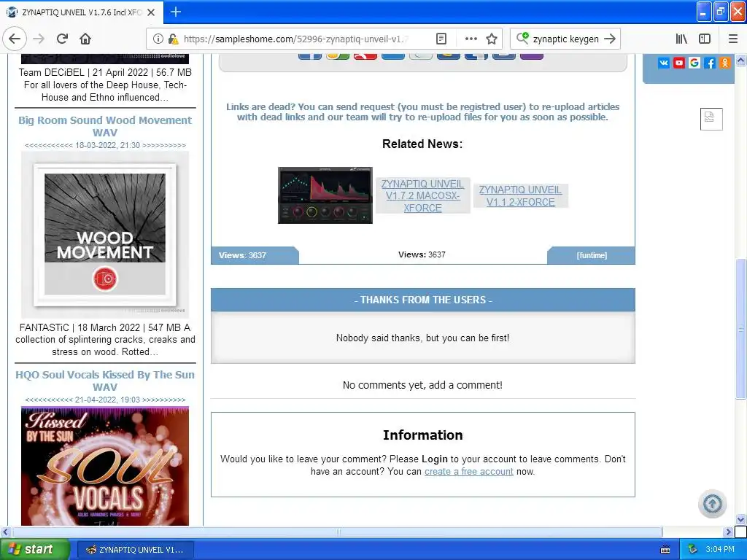
Task: Bookmark this page with the star
Action: pos(492,39)
